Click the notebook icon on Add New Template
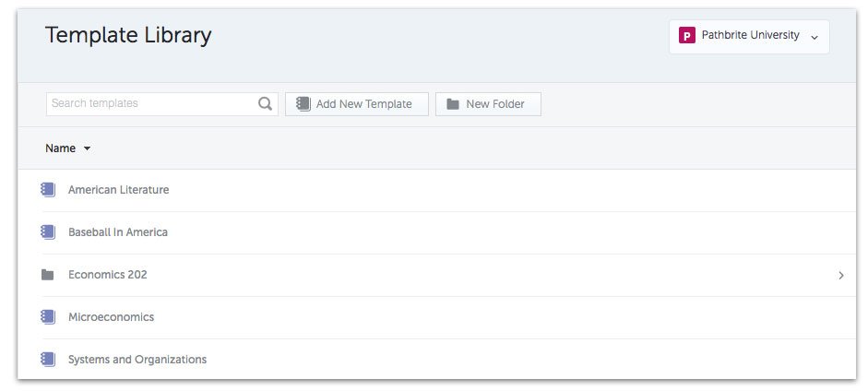 303,104
